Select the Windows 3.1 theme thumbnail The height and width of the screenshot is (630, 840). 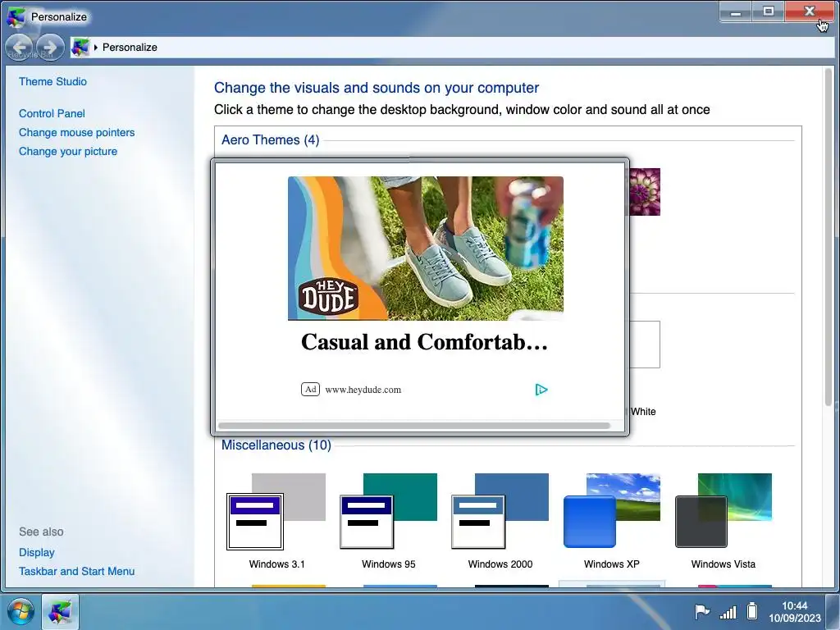pyautogui.click(x=276, y=511)
